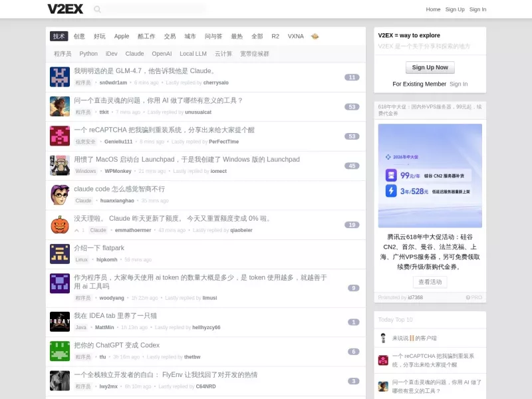The height and width of the screenshot is (399, 532).
Task: Click emmathoermer's pumpkin avatar
Action: click(60, 224)
